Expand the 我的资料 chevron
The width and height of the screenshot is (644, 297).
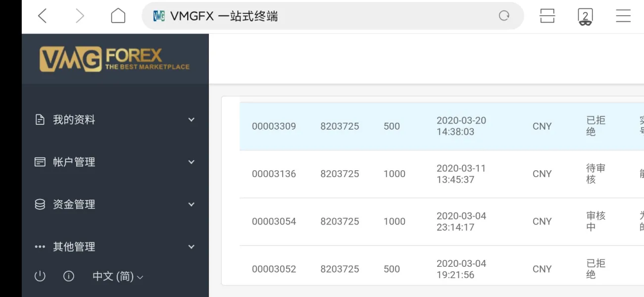click(192, 120)
